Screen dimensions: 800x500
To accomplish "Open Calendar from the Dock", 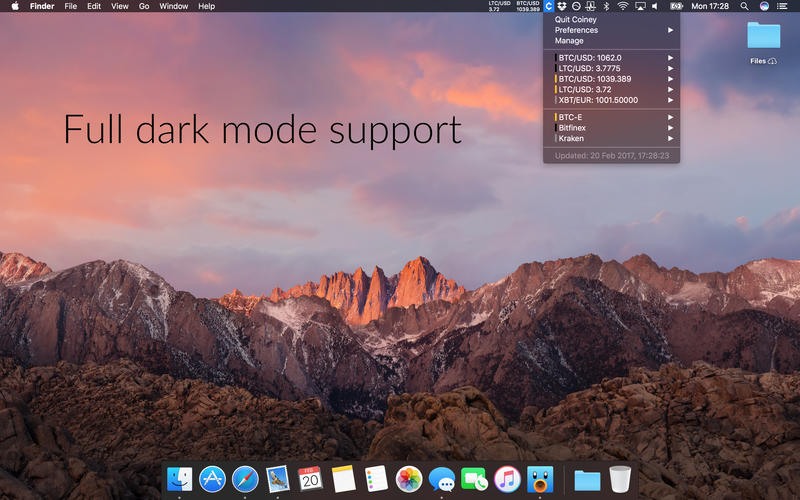I will pyautogui.click(x=310, y=479).
